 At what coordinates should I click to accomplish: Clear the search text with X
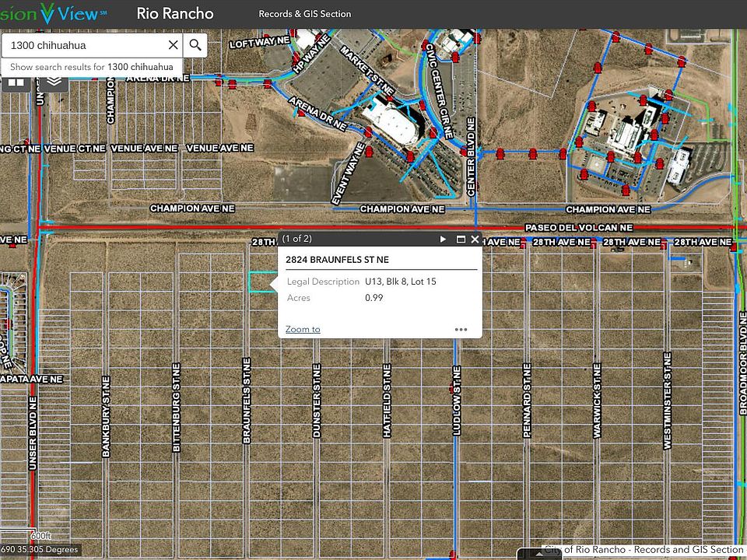pyautogui.click(x=174, y=45)
